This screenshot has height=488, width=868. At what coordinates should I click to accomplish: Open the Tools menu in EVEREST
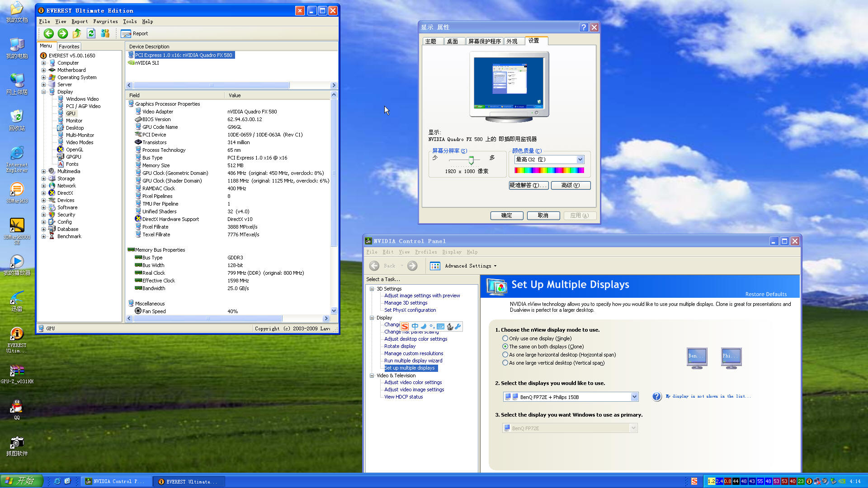coord(130,22)
